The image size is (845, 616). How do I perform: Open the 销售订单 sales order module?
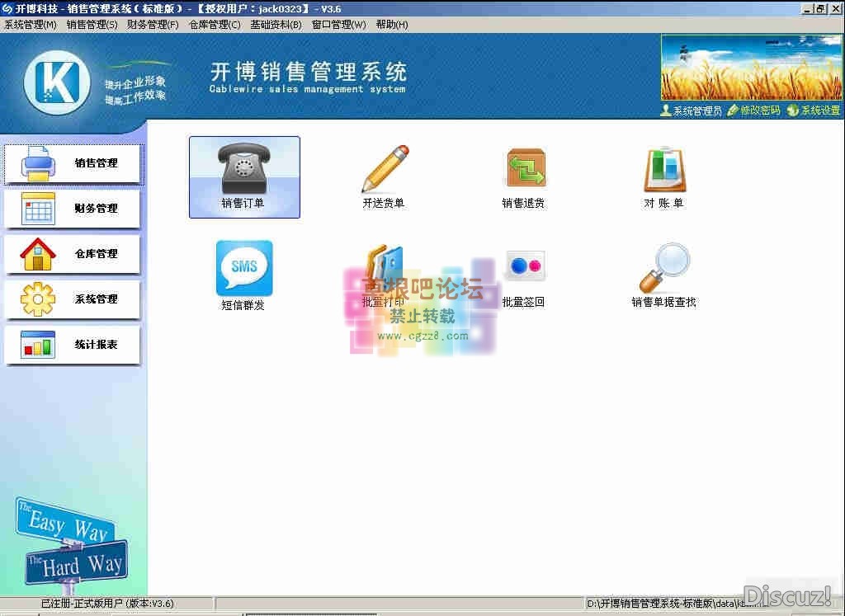click(x=244, y=176)
